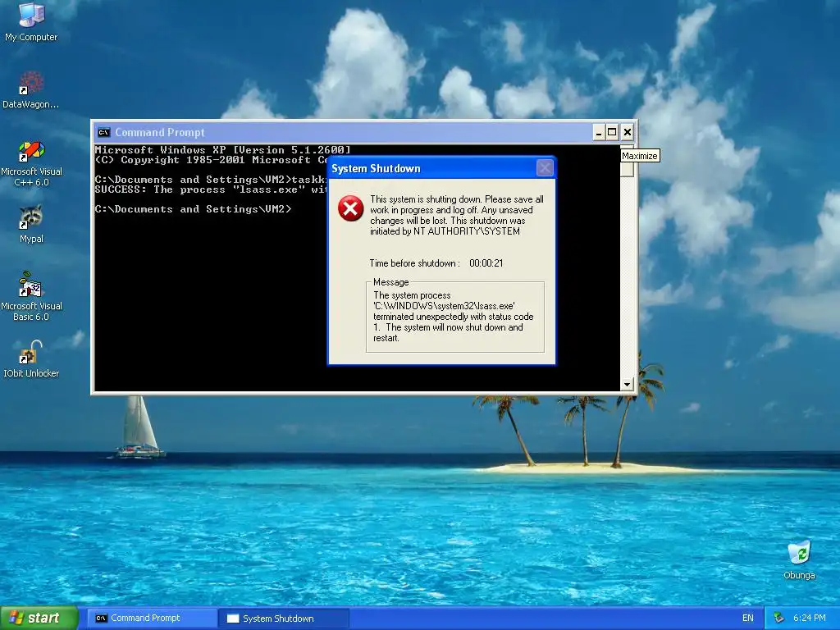Click the 'Microsoft Windows XP [Version 5.1.2600]' line
This screenshot has height=630, width=840.
pos(223,150)
